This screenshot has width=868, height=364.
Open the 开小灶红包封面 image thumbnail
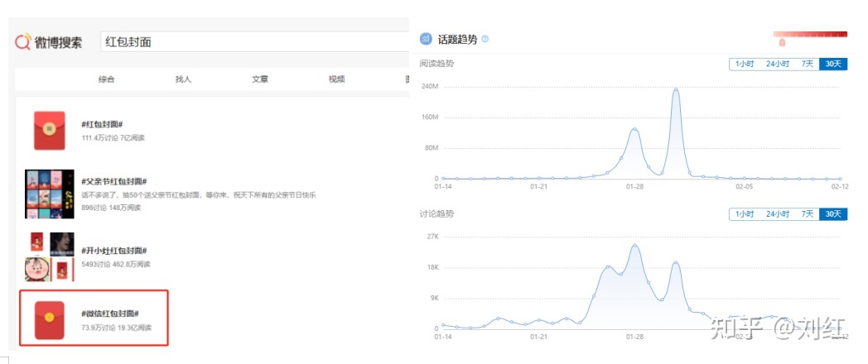[49, 256]
